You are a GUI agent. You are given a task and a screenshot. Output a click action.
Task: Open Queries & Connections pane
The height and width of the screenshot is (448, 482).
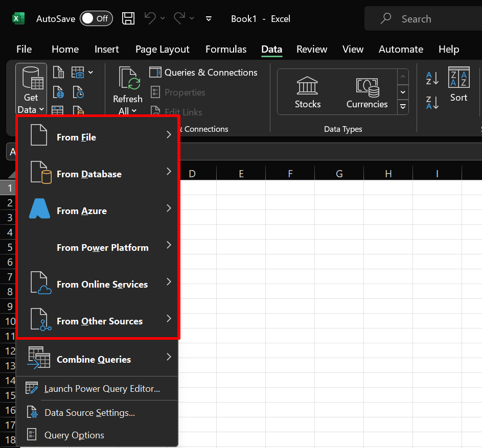[203, 73]
